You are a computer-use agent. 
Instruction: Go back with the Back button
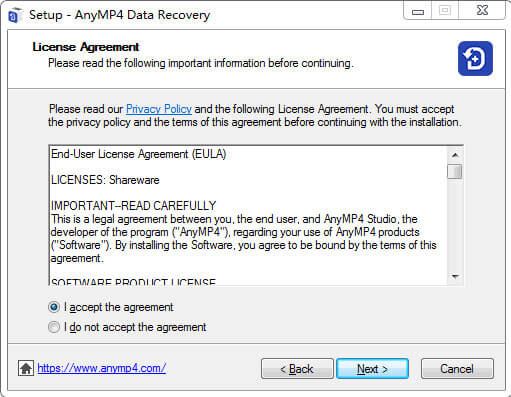pos(297,369)
